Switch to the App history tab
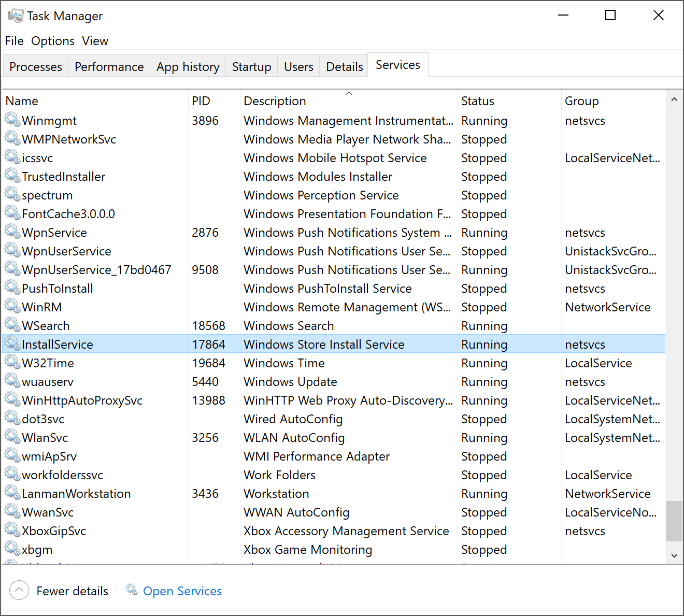The height and width of the screenshot is (616, 684). (x=188, y=67)
